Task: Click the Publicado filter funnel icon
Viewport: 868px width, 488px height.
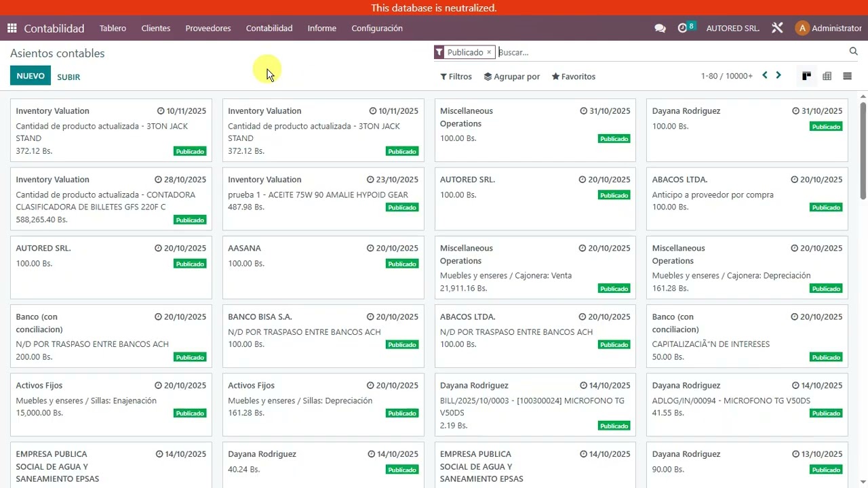Action: point(439,52)
